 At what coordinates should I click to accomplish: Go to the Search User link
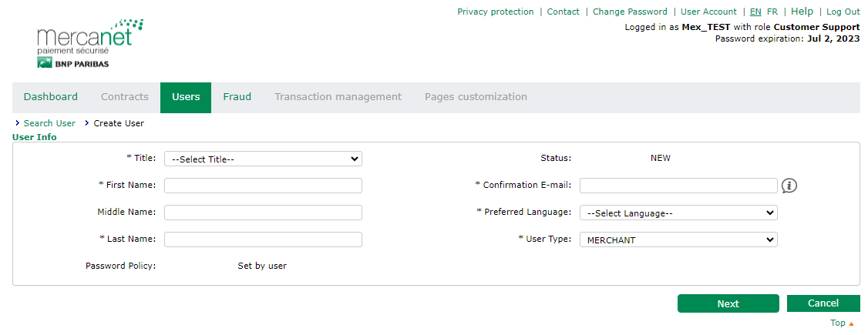coord(49,123)
